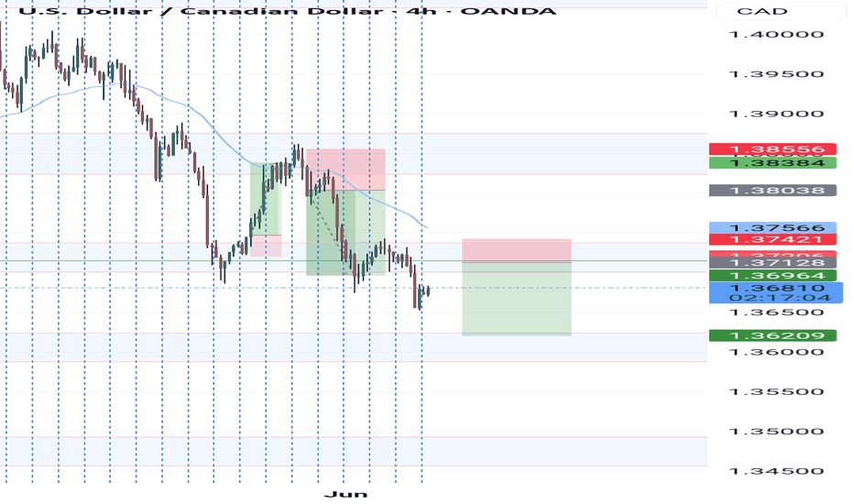The height and width of the screenshot is (504, 854).
Task: Click the blue 1.36810 current price label
Action: [x=776, y=288]
